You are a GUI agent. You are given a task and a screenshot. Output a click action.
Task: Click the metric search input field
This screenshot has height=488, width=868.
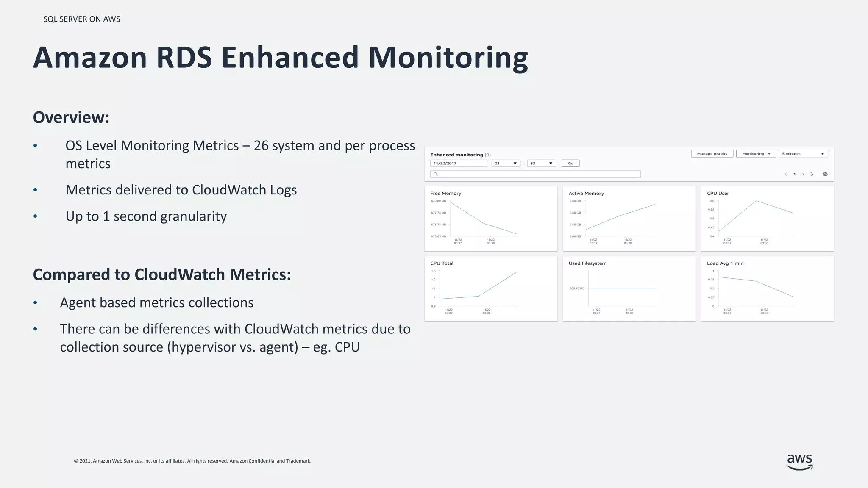tap(535, 174)
